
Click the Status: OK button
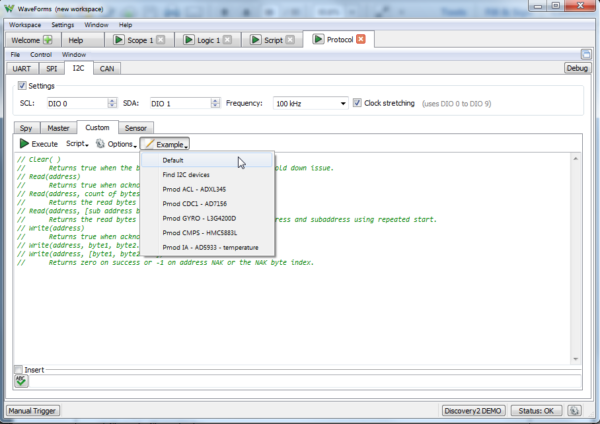tap(536, 411)
